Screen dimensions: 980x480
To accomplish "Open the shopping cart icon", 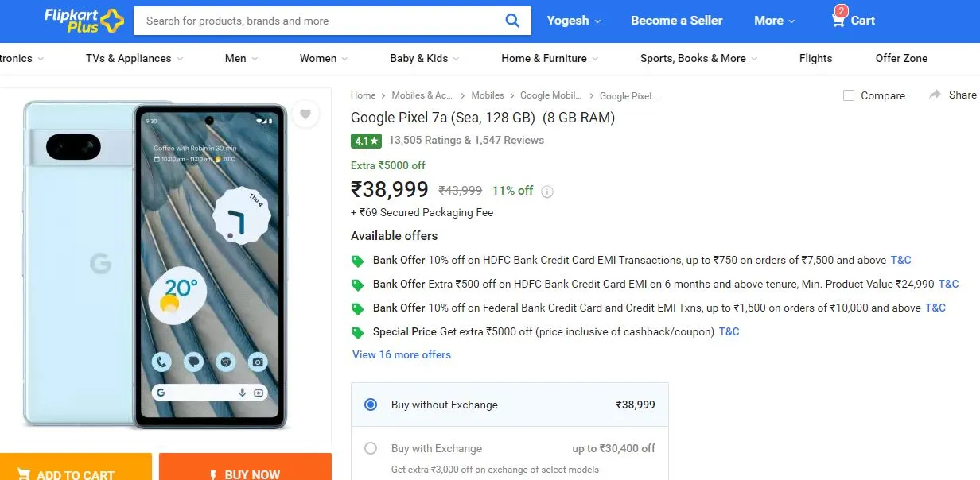I will 838,19.
